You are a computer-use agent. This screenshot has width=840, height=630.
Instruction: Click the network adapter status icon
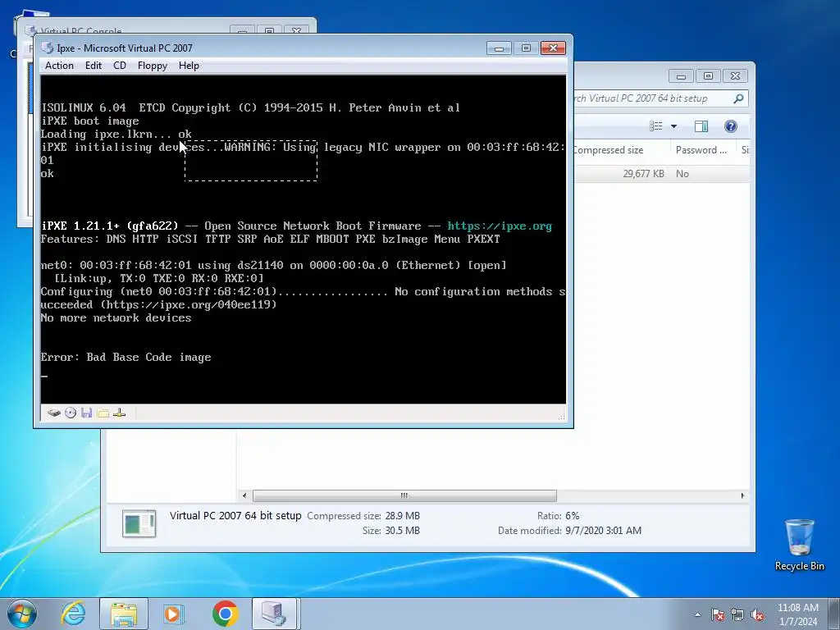120,413
